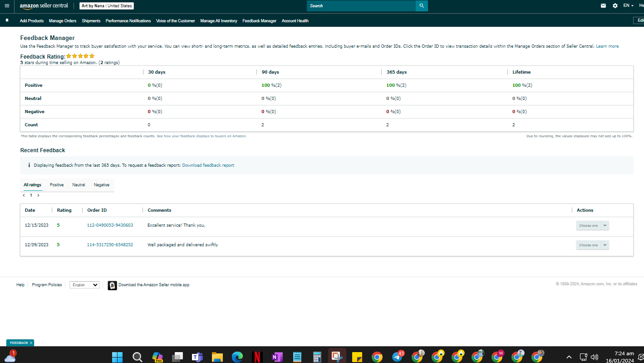The height and width of the screenshot is (363, 644).
Task: Click the 12/09/2023 date cell
Action: (x=36, y=245)
